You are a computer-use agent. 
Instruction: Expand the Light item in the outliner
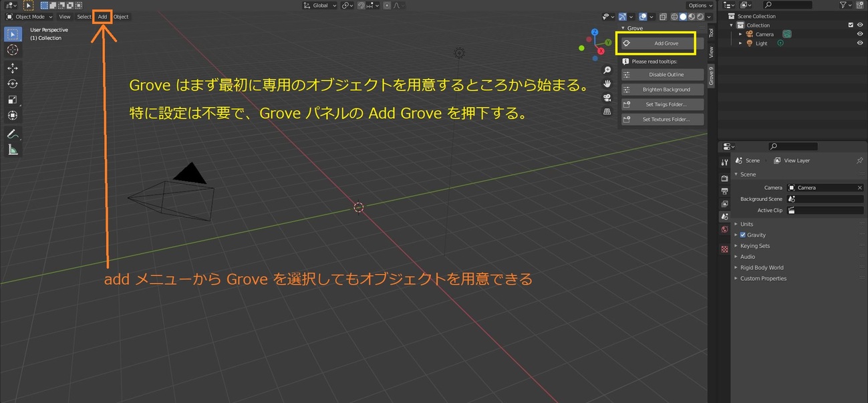pos(740,43)
